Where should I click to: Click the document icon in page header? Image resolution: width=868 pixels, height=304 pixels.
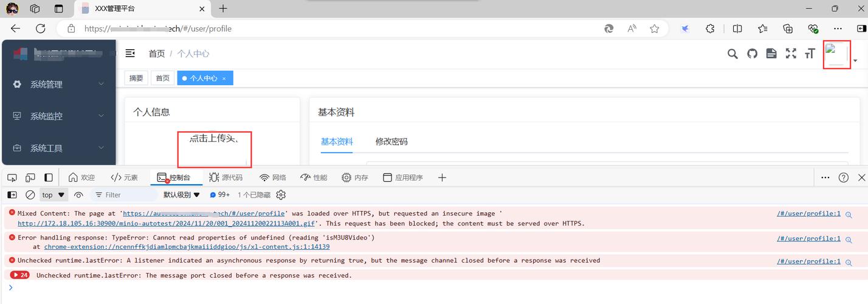coord(771,54)
